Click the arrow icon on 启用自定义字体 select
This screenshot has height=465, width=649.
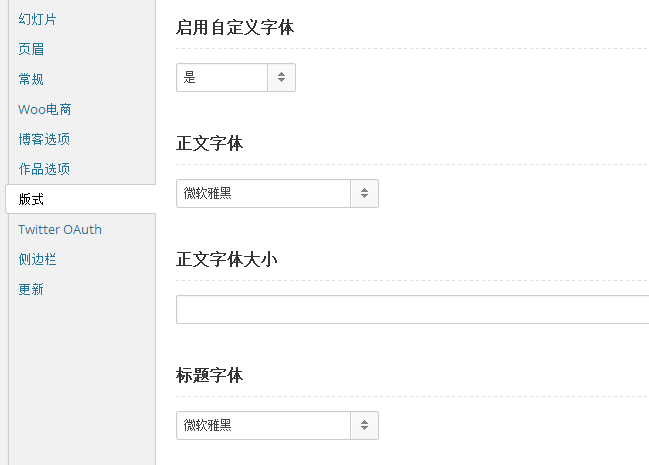[281, 77]
